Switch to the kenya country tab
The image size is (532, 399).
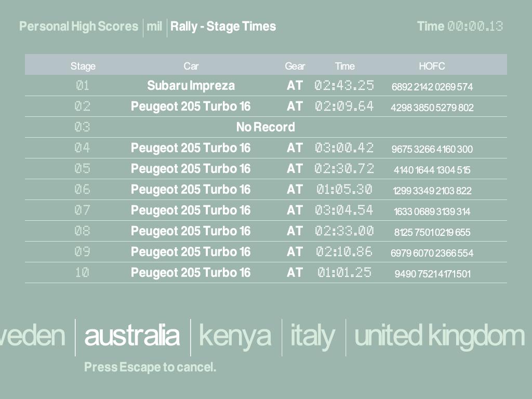[235, 336]
